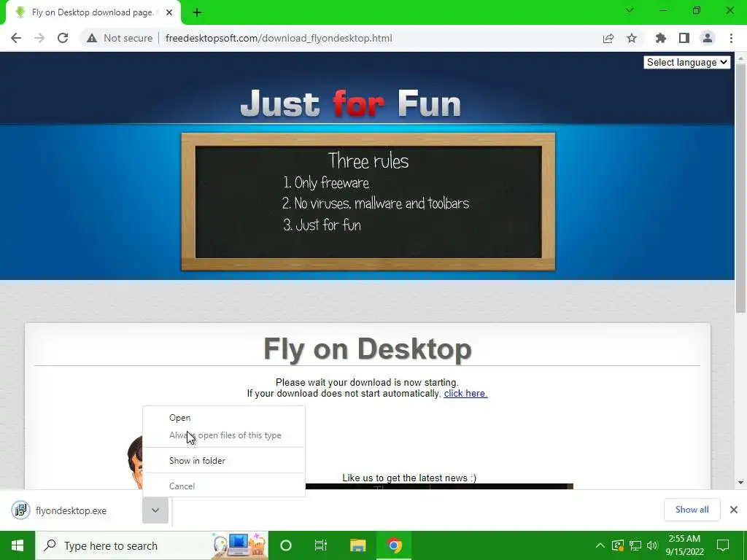Viewport: 747px width, 560px height.
Task: Bookmark this tab with the star icon
Action: pyautogui.click(x=632, y=38)
